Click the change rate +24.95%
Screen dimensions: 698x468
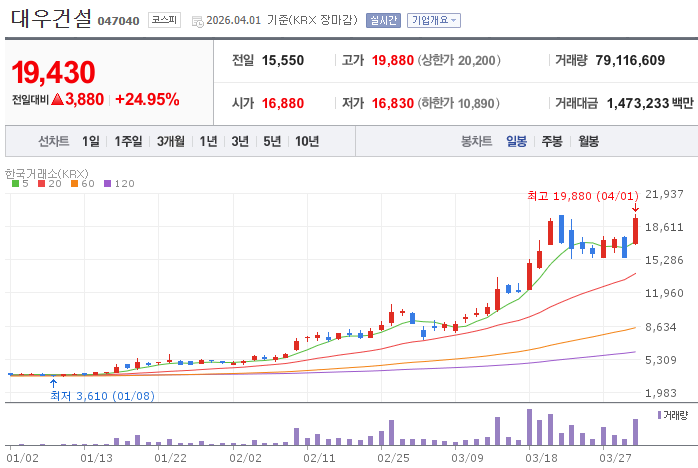coord(147,99)
